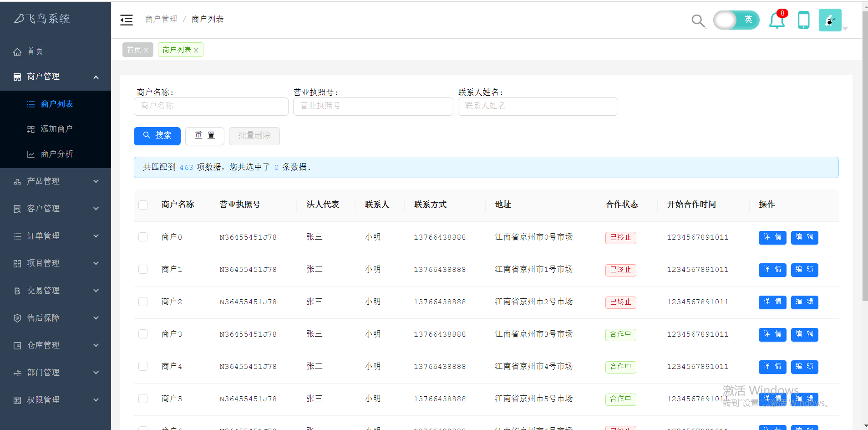Collapse the sidebar with the menu fold icon
Image resolution: width=868 pixels, height=430 pixels.
pos(127,20)
